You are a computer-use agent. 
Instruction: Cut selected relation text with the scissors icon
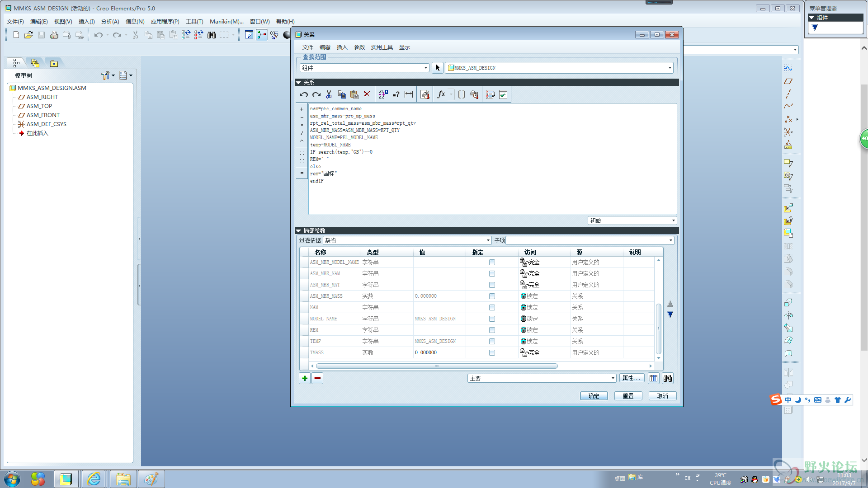point(329,94)
